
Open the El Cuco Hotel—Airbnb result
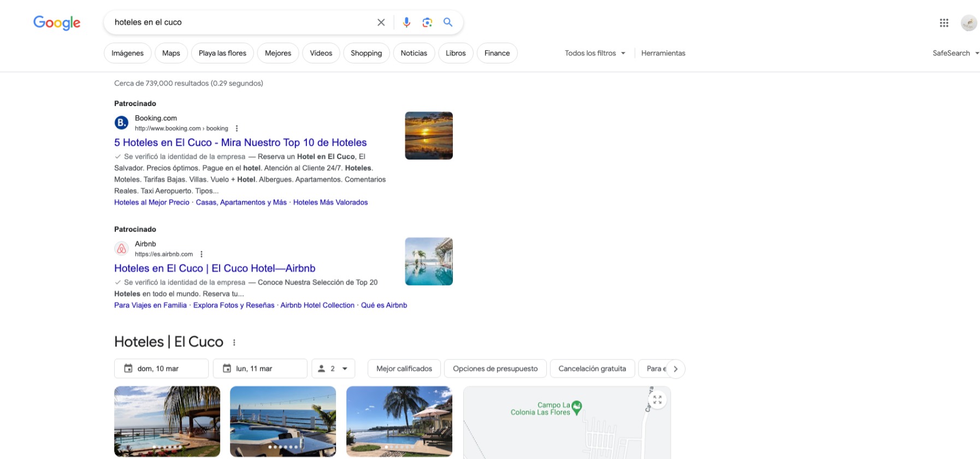point(215,268)
